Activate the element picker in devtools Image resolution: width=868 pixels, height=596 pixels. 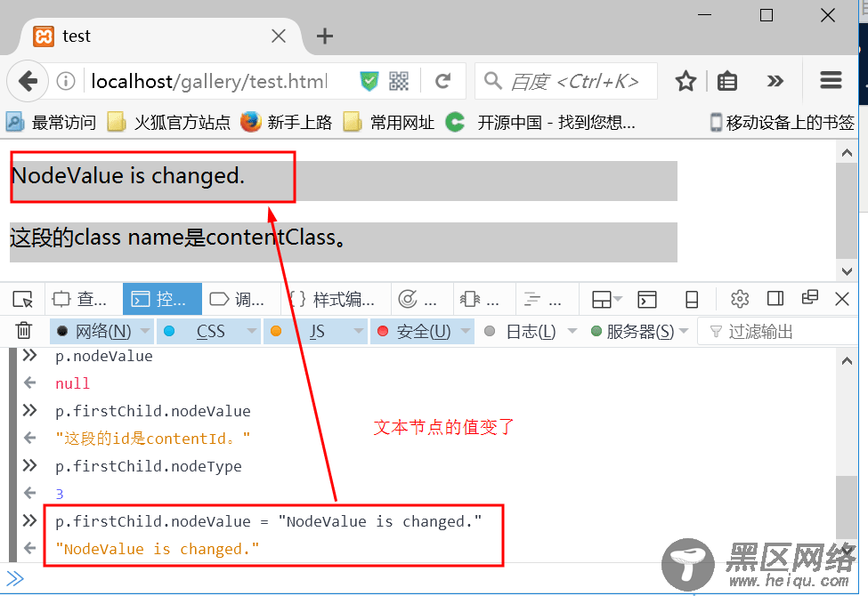tap(22, 300)
